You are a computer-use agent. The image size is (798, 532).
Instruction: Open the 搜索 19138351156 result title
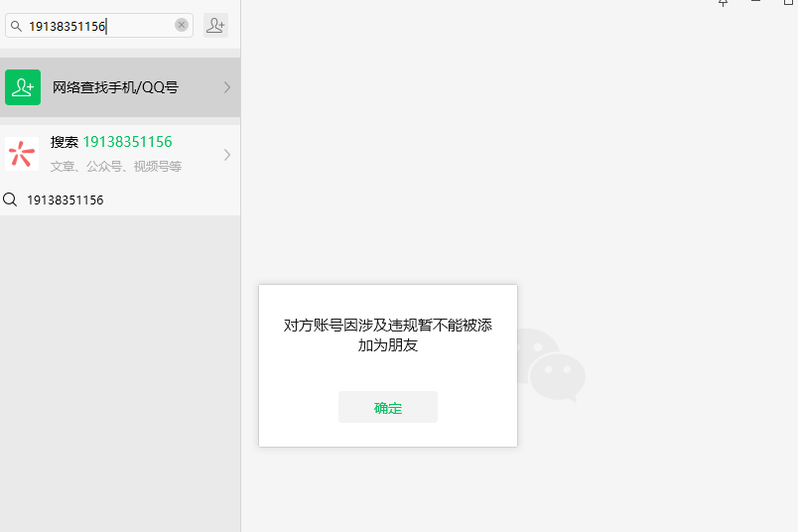coord(111,142)
